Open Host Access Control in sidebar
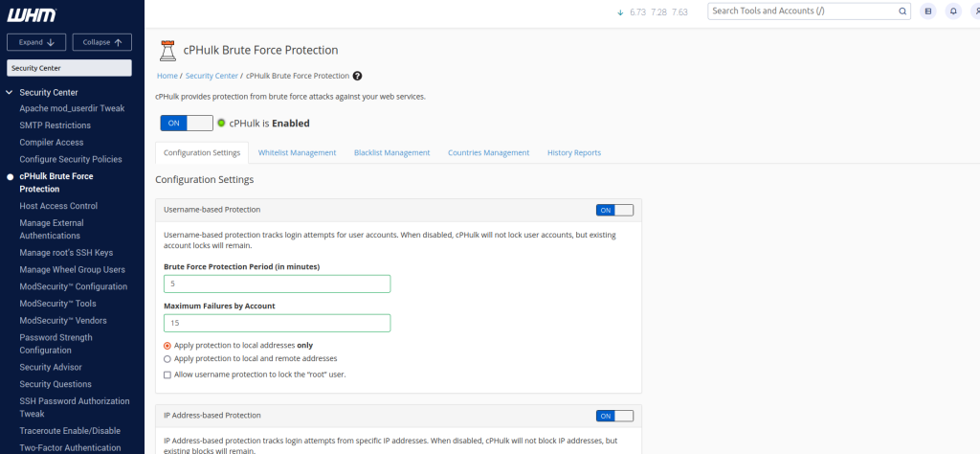980x454 pixels. point(58,206)
